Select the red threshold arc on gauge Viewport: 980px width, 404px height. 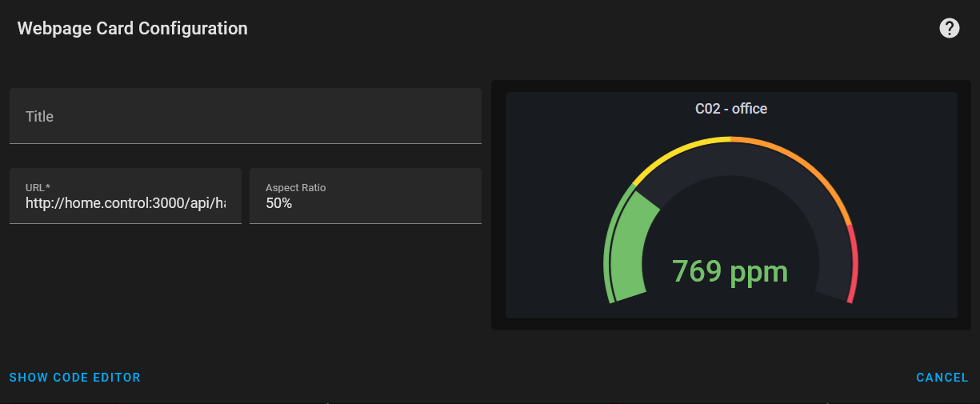[854, 276]
